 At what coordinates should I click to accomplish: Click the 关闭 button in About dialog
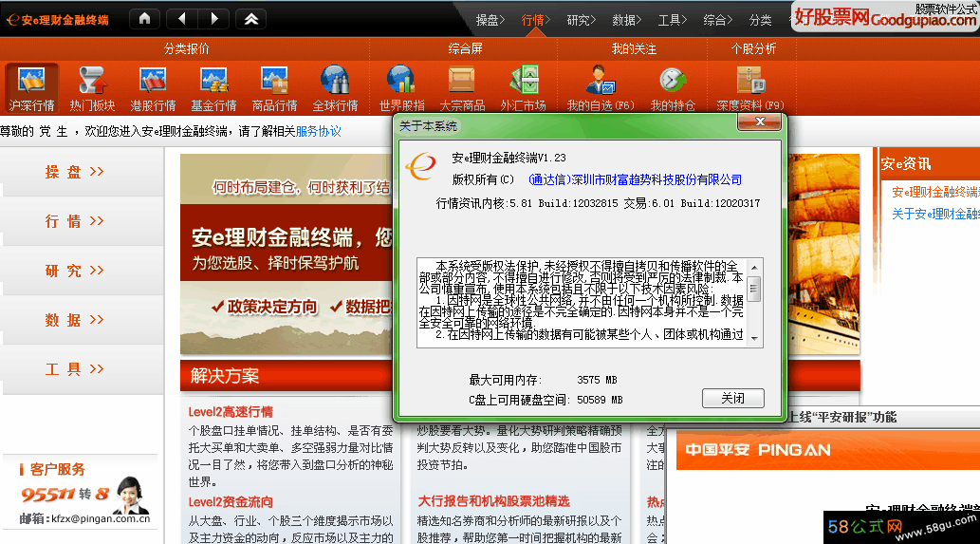tap(732, 399)
